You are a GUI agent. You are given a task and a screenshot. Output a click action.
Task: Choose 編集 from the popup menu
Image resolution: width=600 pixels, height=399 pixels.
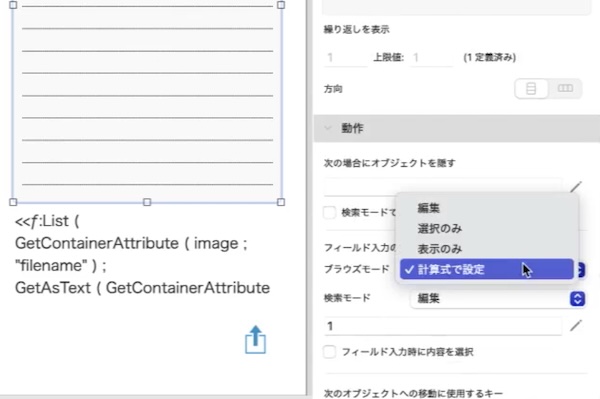pyautogui.click(x=486, y=208)
